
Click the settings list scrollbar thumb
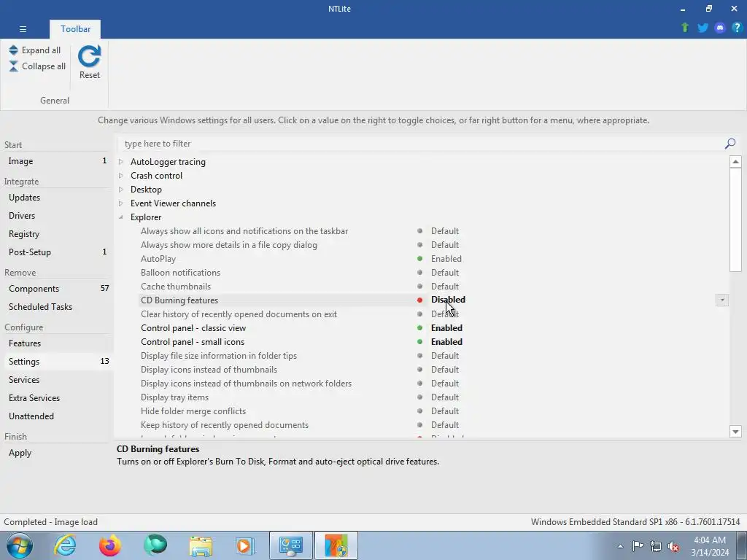(x=735, y=220)
